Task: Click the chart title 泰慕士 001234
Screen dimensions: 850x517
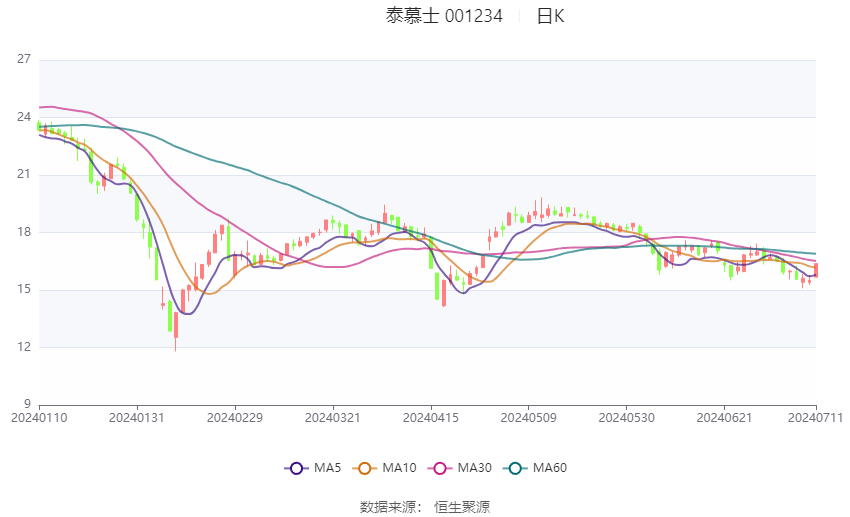Action: 442,16
